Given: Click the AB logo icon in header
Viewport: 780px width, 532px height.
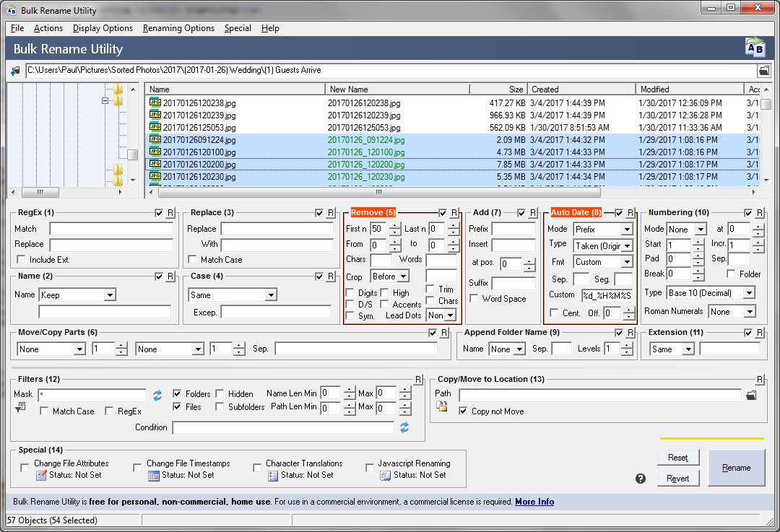Looking at the screenshot, I should (755, 48).
